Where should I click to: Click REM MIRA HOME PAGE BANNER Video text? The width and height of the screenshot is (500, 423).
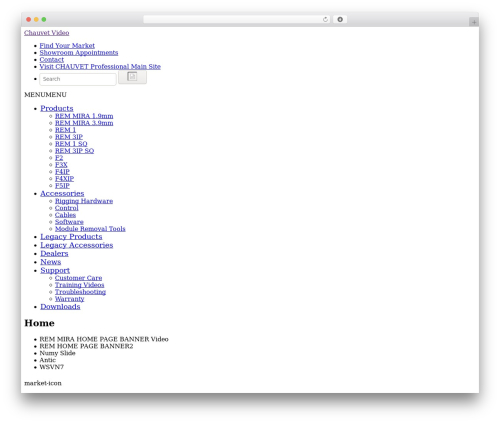tap(104, 339)
